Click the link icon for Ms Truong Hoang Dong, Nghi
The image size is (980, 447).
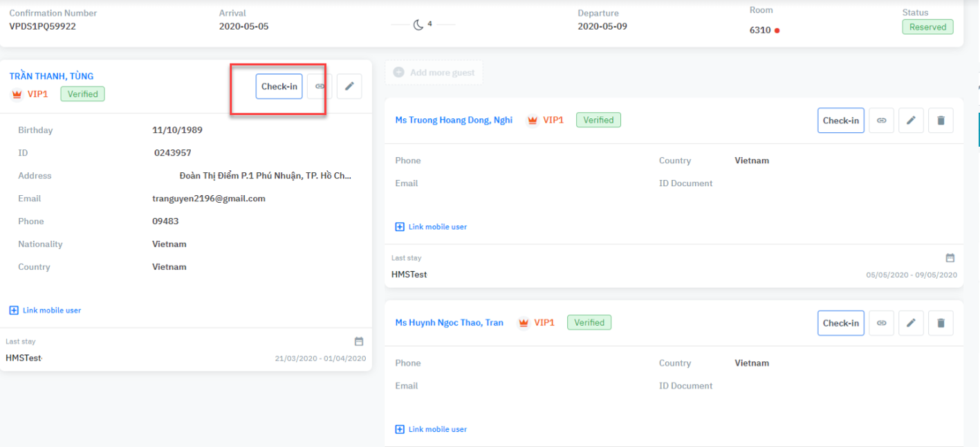[881, 120]
